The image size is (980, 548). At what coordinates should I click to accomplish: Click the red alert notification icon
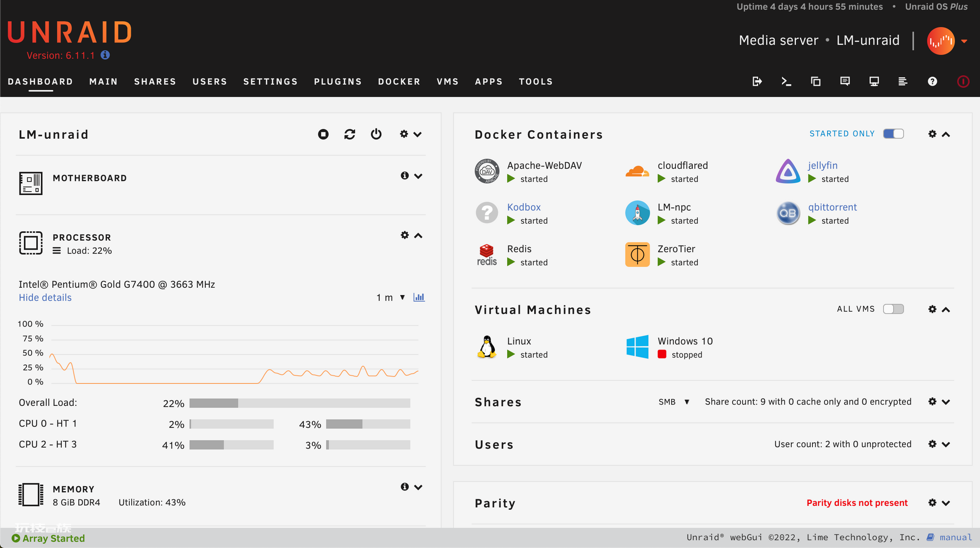tap(963, 81)
